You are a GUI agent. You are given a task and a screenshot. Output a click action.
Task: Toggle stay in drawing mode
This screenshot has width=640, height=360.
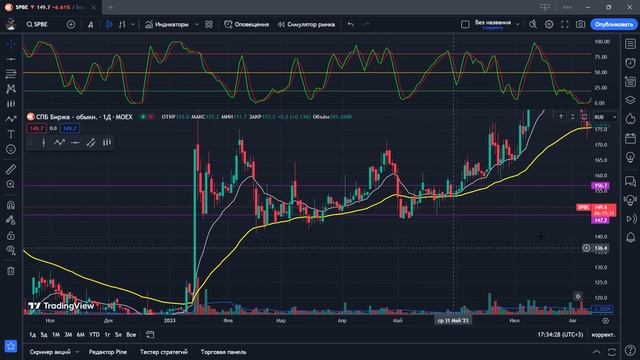pos(11,220)
